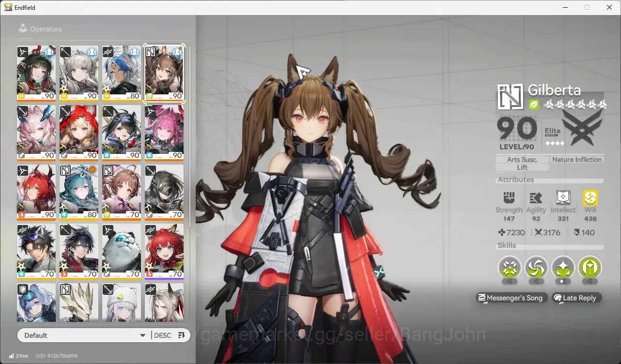Select the pale spiky creature operator card
Viewport: 621px width, 364px height.
(79, 303)
